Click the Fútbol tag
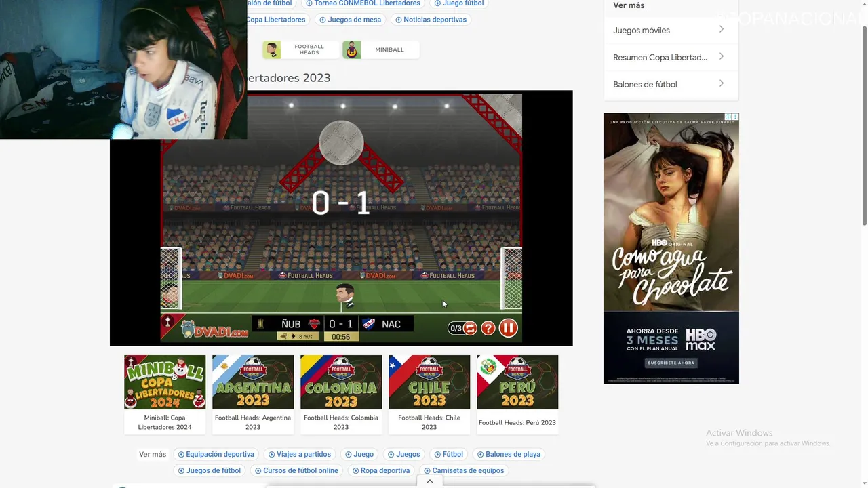The width and height of the screenshot is (868, 488). pyautogui.click(x=449, y=454)
